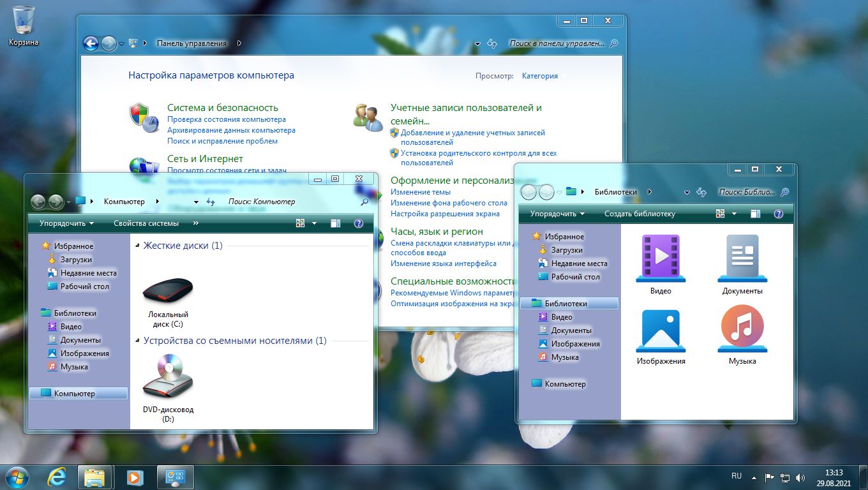The height and width of the screenshot is (490, 868).
Task: Change view using icon in Библиотеки window toolbar
Action: point(721,214)
